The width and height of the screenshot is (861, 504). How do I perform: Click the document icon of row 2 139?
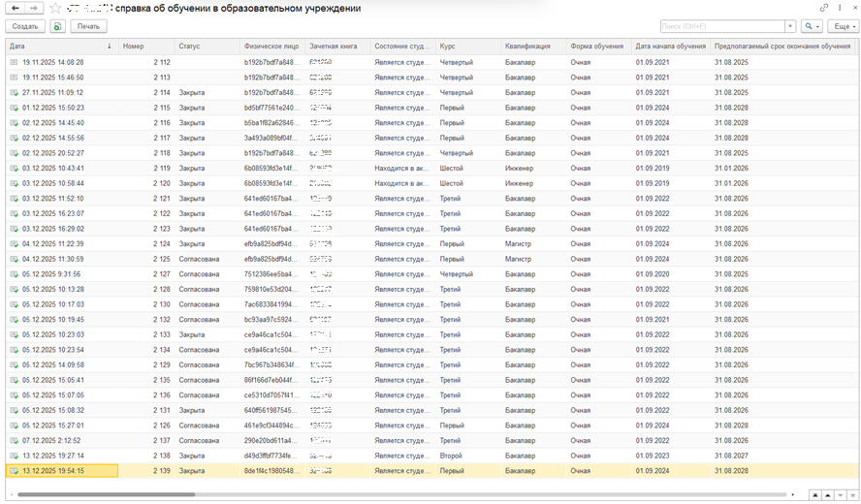[x=15, y=471]
